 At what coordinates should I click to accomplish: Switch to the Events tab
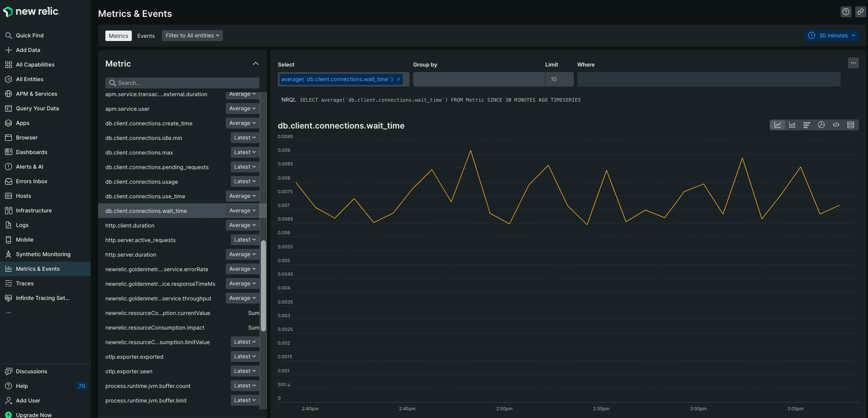(146, 36)
